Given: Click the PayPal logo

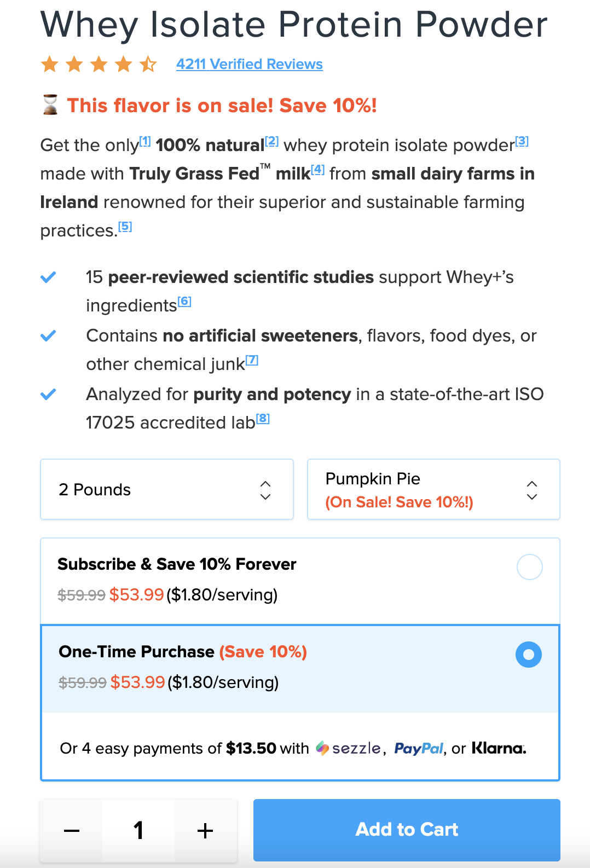Looking at the screenshot, I should tap(419, 748).
